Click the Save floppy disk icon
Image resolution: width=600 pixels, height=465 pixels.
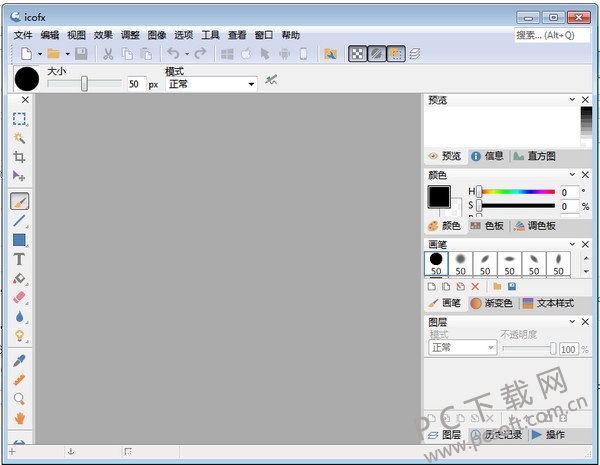(81, 54)
